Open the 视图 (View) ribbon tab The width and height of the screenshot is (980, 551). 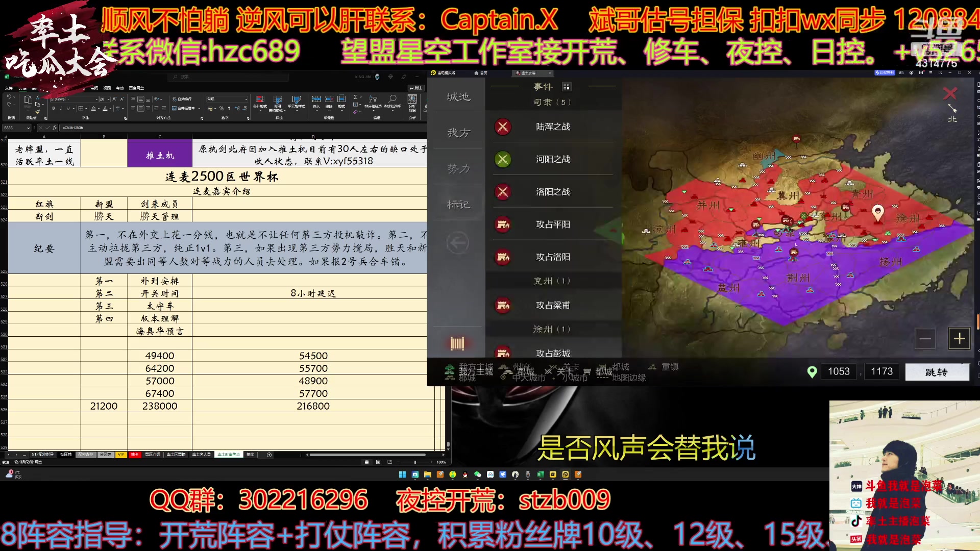pos(107,88)
